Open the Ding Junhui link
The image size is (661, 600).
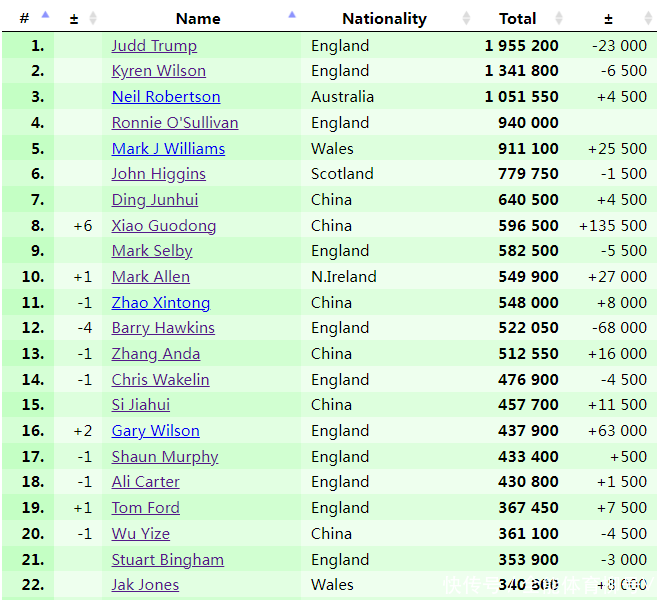coord(155,200)
